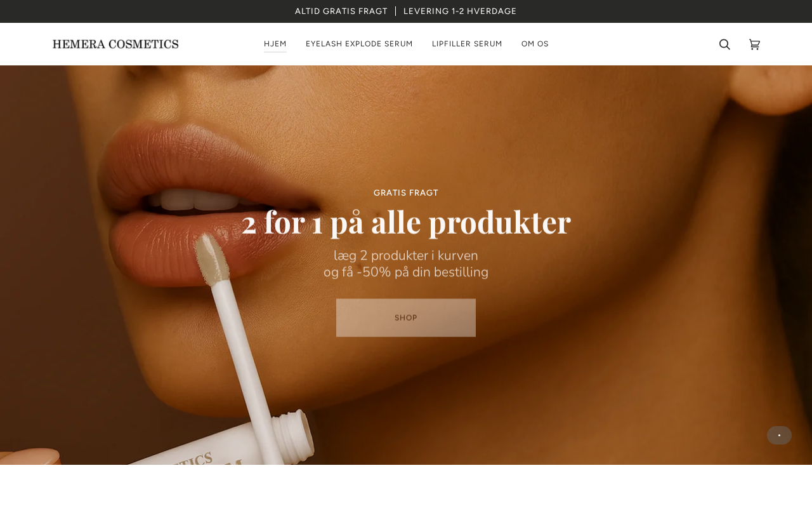Click the glossy lips in hero image

point(209,203)
